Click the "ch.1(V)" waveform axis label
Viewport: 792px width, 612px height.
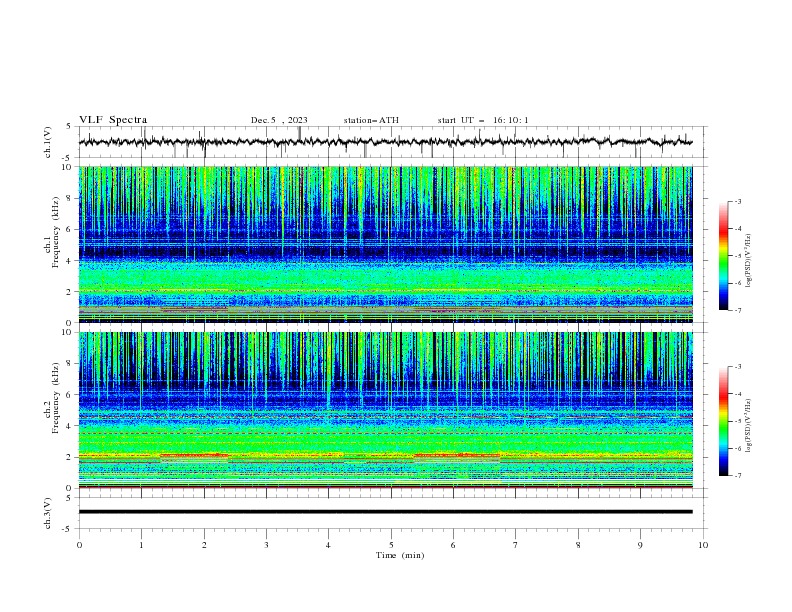click(x=48, y=142)
